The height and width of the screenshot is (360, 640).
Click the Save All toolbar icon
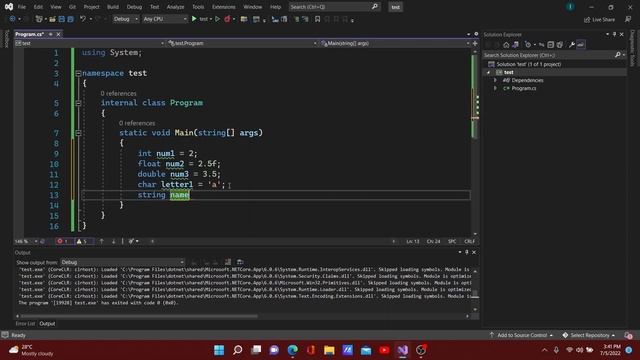click(x=70, y=19)
